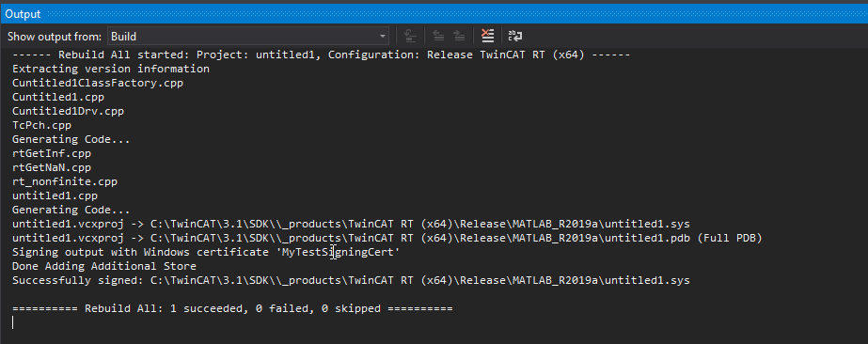This screenshot has width=868, height=344.
Task: Select the Build source combo box
Action: point(248,37)
